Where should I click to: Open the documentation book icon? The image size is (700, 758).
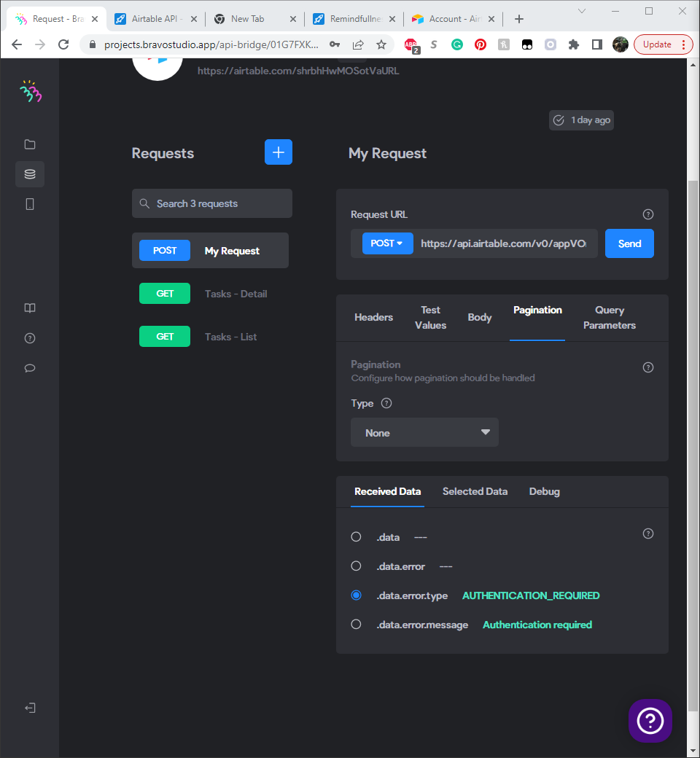[30, 308]
